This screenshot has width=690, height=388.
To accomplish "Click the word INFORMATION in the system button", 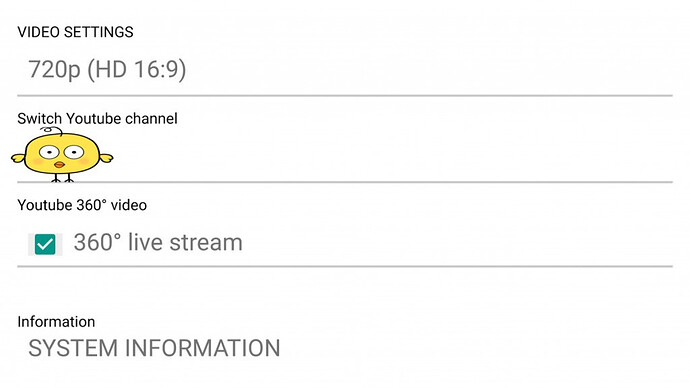I will 203,348.
